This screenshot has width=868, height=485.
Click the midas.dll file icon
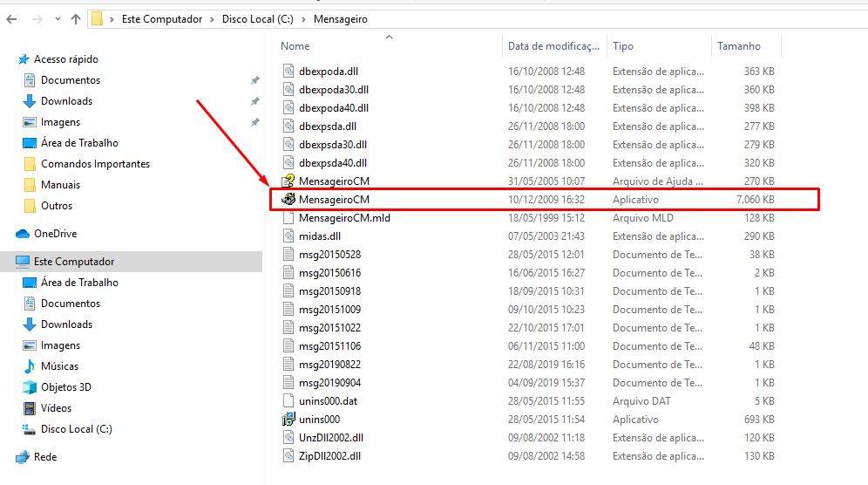coord(288,236)
